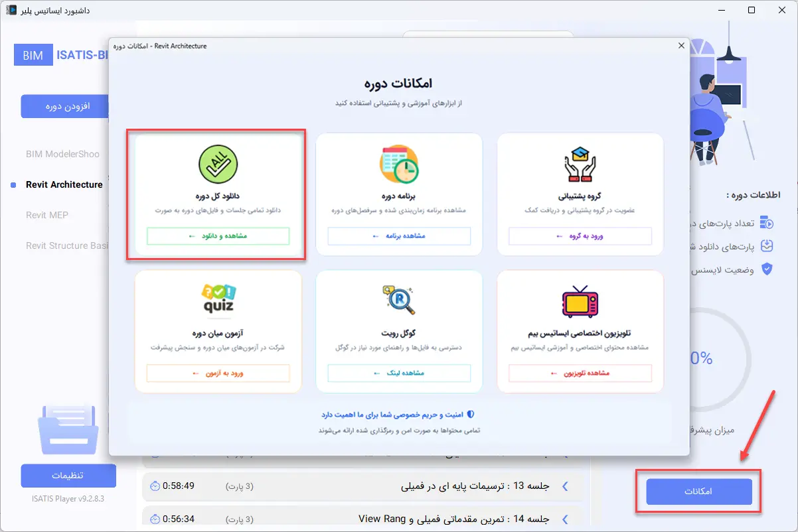The image size is (798, 532).
Task: Click the برنامه دوره card title
Action: click(x=399, y=196)
